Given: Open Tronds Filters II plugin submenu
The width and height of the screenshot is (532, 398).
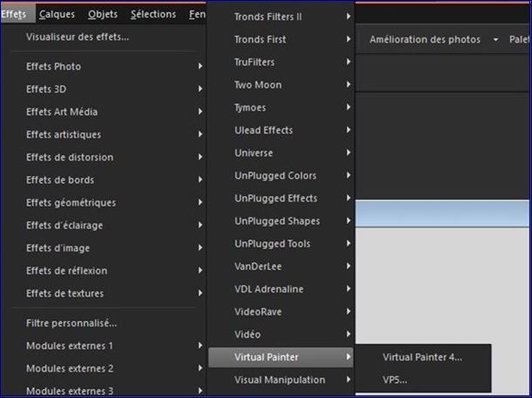Looking at the screenshot, I should (281, 17).
